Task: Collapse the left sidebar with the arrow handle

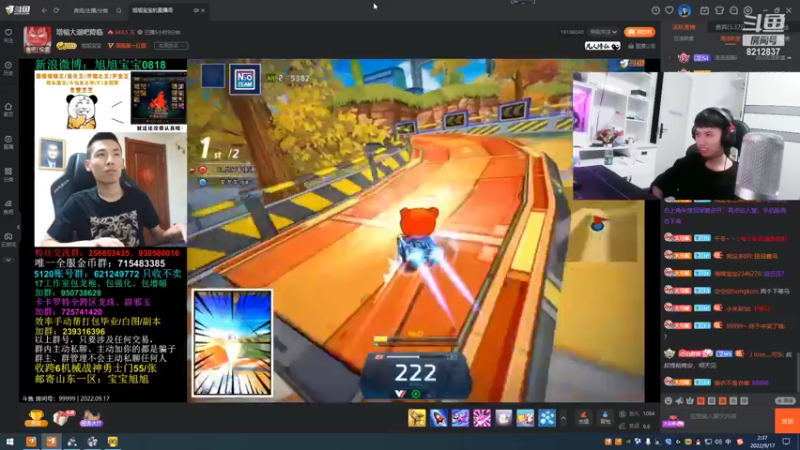Action: pyautogui.click(x=18, y=228)
